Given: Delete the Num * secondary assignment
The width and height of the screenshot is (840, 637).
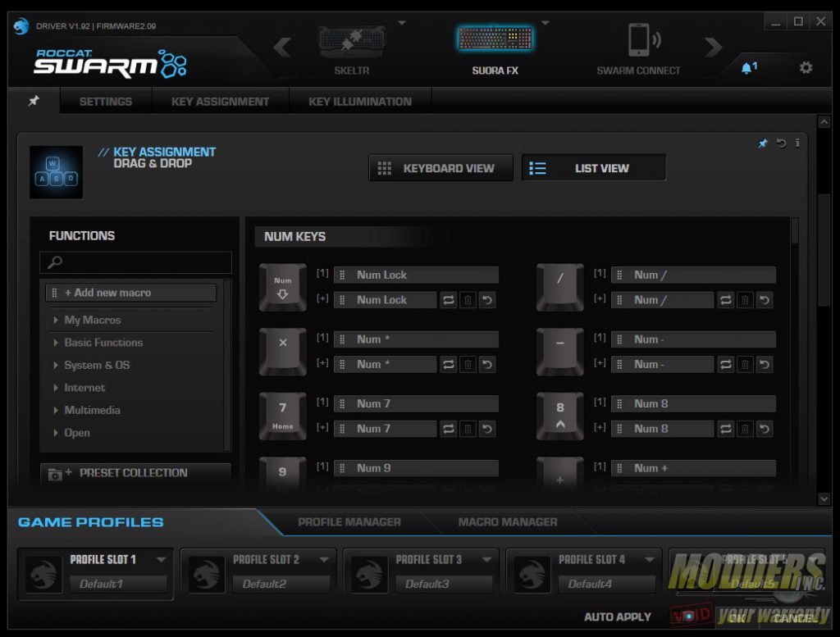Looking at the screenshot, I should pos(468,365).
